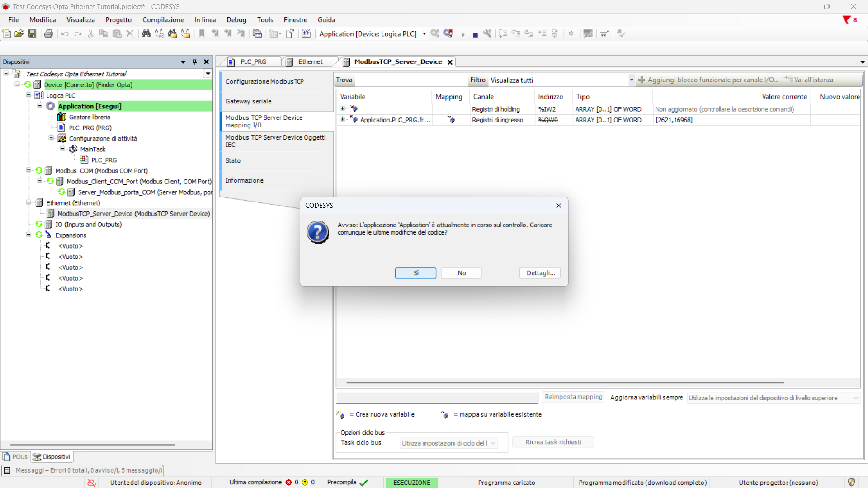868x488 pixels.
Task: Click the mapping table horizontal scrollbar
Action: 565,382
